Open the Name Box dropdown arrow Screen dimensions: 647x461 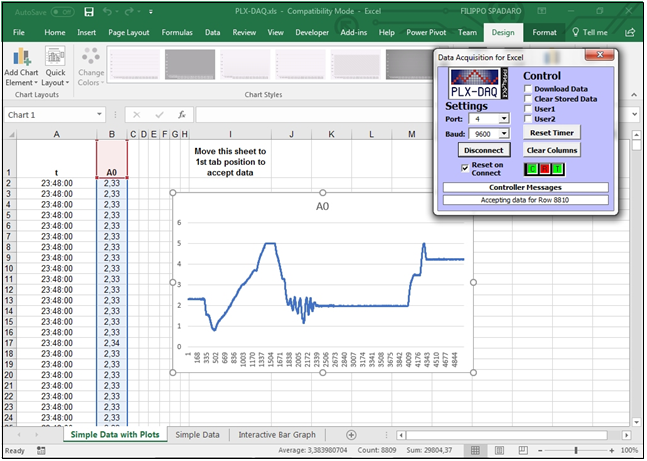coord(99,114)
